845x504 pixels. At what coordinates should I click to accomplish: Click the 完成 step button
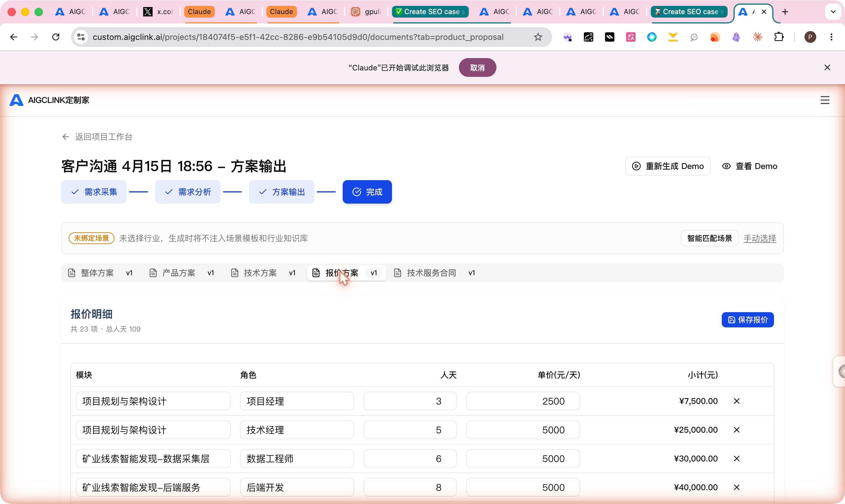tap(367, 192)
